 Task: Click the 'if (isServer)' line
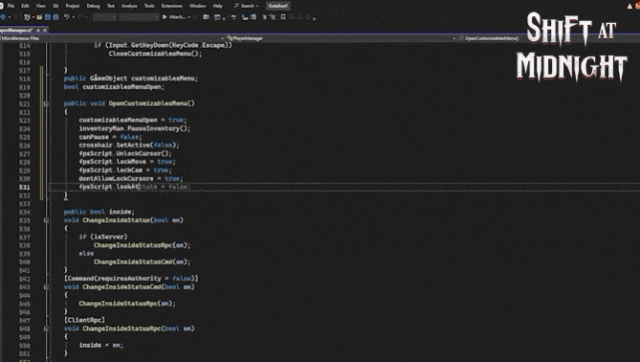[x=103, y=237]
